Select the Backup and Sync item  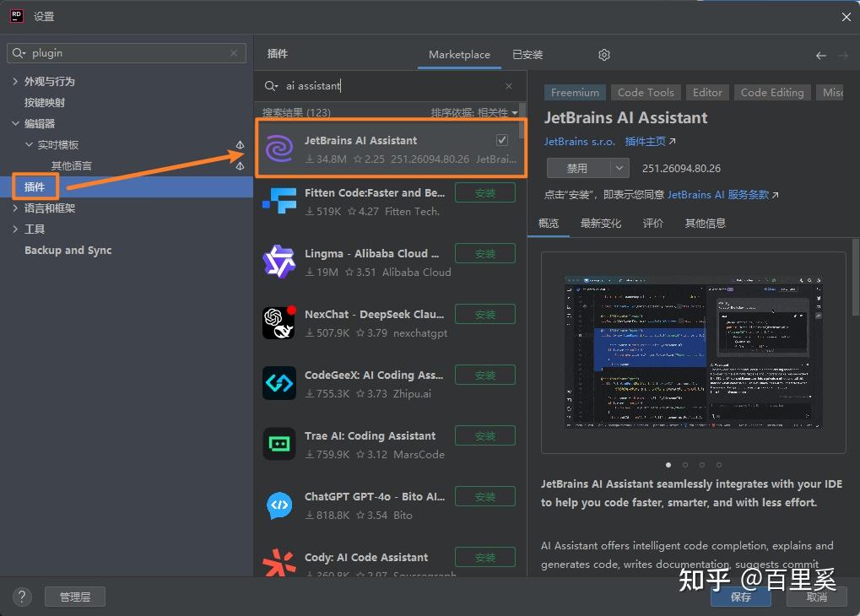(x=68, y=250)
